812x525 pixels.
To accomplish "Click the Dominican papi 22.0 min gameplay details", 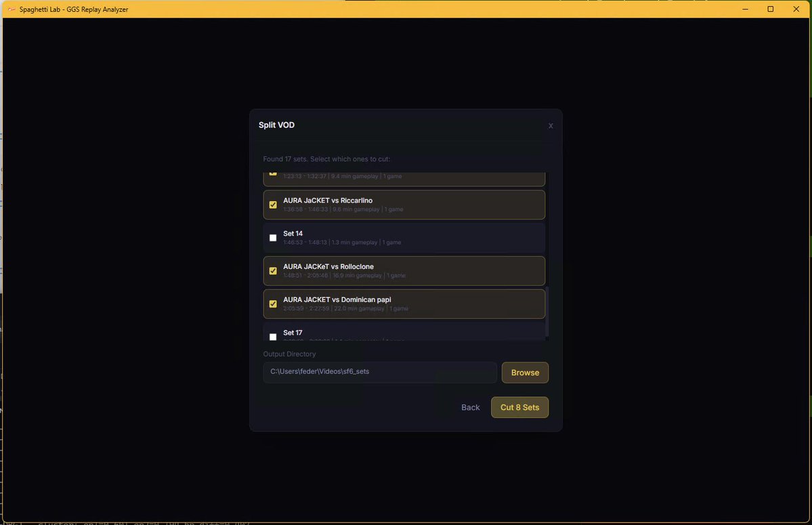I will click(345, 309).
